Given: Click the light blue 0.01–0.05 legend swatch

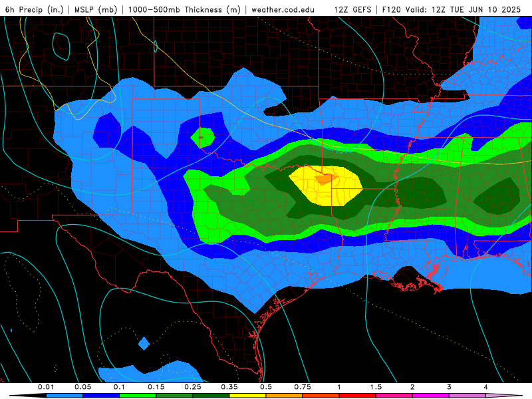Looking at the screenshot, I should pos(65,396).
